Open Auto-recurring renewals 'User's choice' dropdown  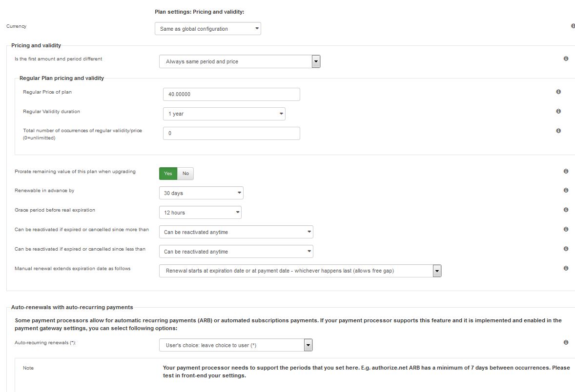tap(235, 345)
